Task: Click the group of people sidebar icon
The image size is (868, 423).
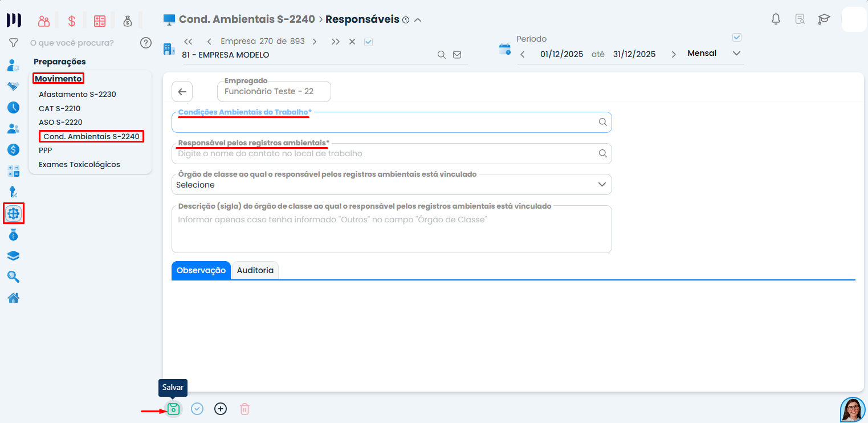Action: click(13, 128)
